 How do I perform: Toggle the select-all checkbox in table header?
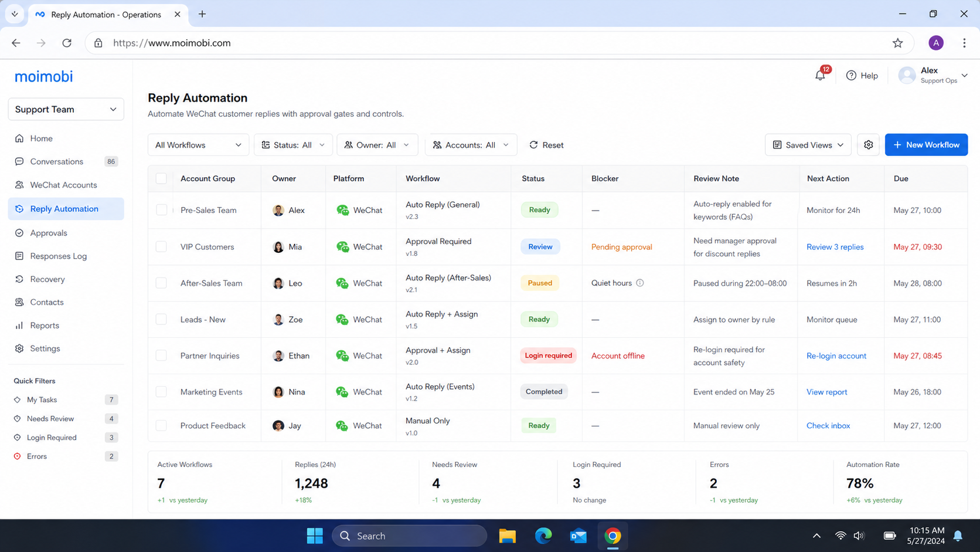click(161, 178)
